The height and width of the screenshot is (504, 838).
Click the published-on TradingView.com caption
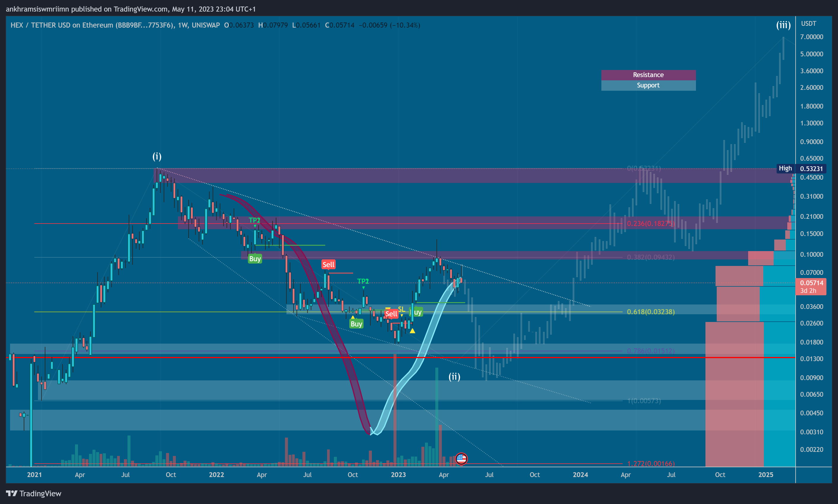click(131, 9)
